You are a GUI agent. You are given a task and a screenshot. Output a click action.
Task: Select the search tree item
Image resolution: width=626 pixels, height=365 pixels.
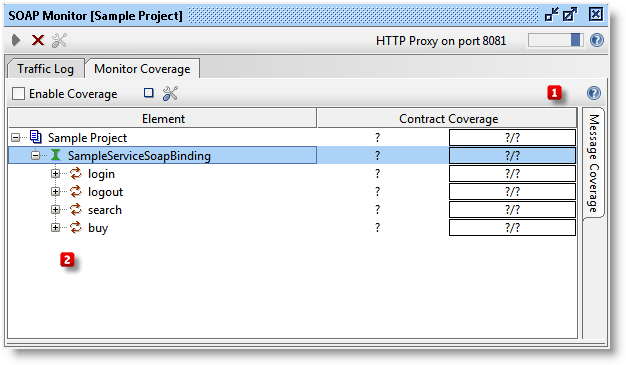[105, 210]
